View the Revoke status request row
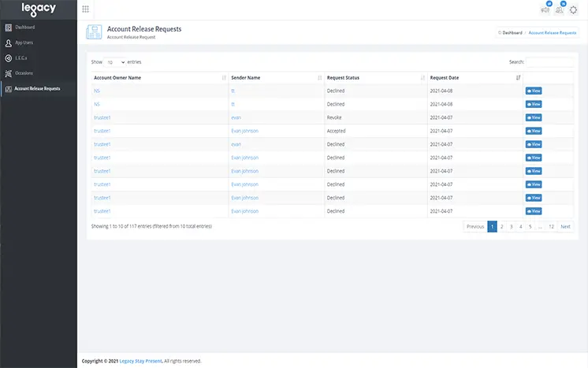588x368 pixels. pyautogui.click(x=534, y=117)
